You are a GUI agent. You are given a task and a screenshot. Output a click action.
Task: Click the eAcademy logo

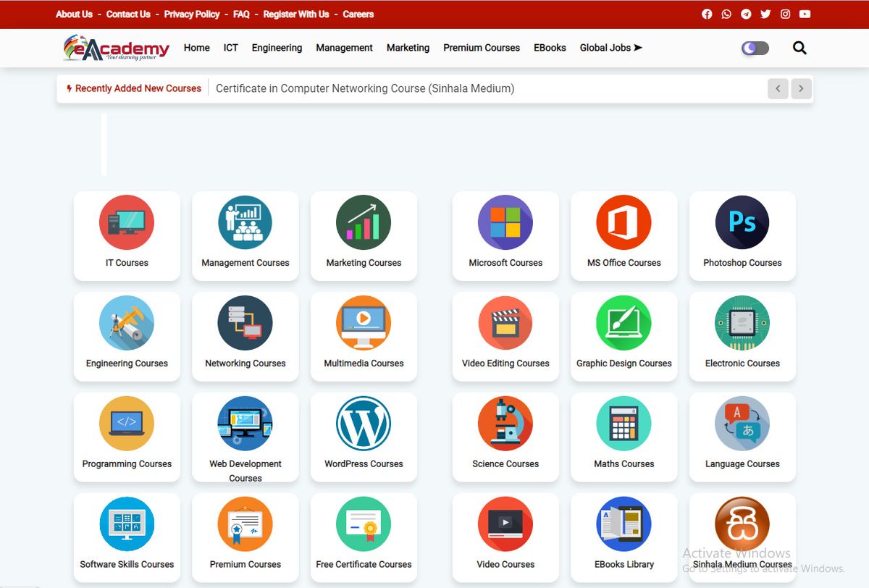click(x=114, y=47)
